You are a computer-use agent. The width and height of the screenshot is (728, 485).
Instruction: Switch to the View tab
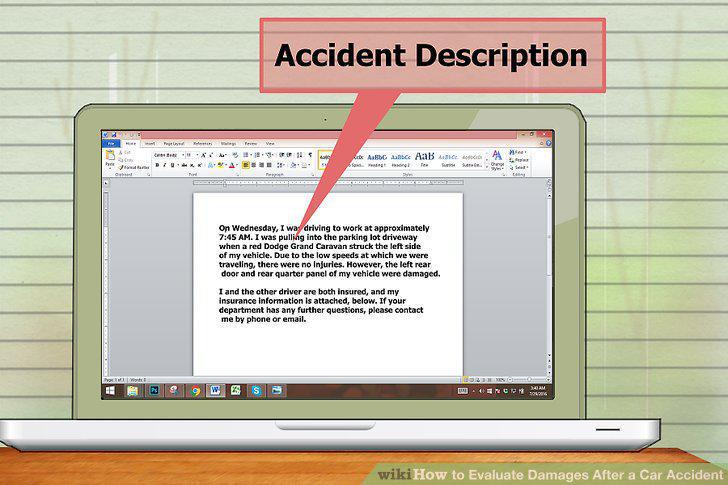[x=270, y=144]
